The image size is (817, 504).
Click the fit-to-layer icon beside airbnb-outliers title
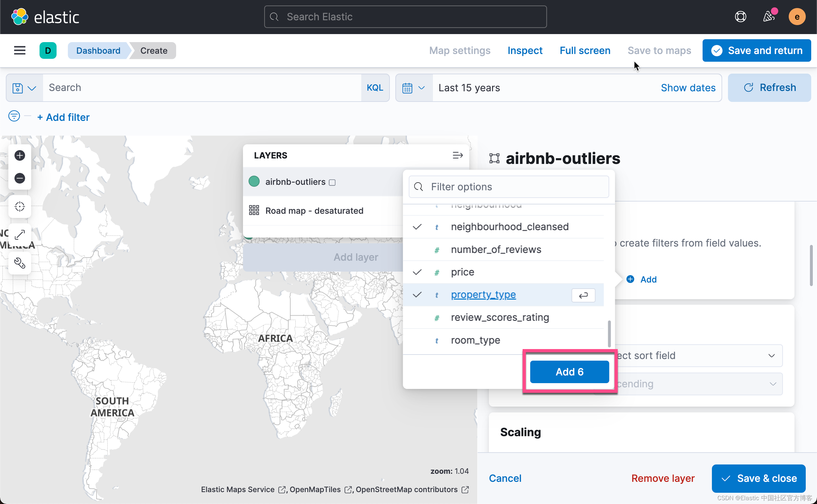click(494, 158)
